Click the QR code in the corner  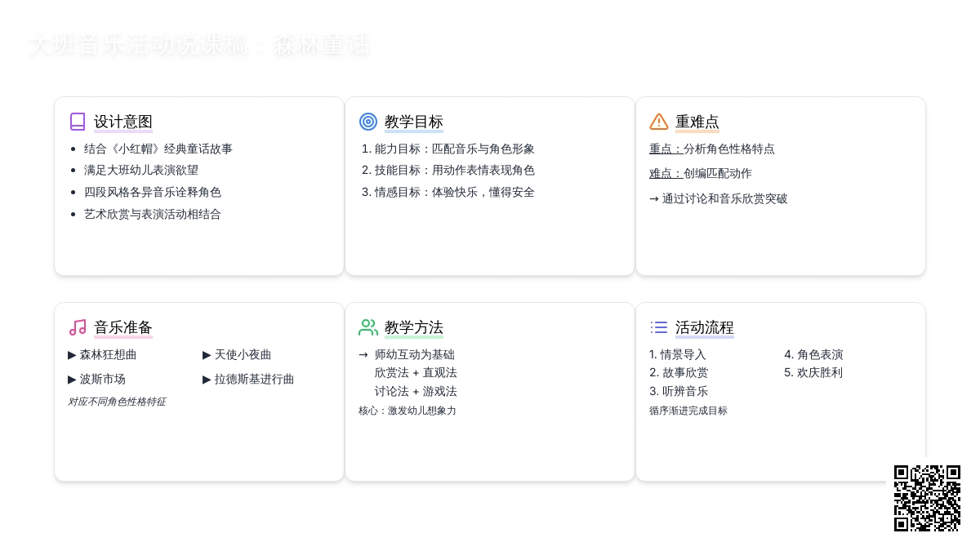click(x=927, y=498)
